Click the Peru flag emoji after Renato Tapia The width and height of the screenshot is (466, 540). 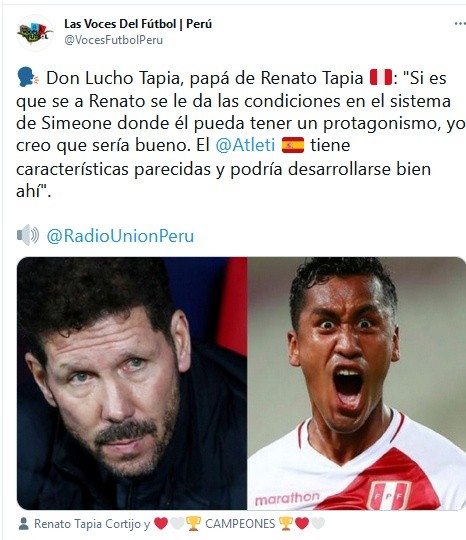pos(381,77)
